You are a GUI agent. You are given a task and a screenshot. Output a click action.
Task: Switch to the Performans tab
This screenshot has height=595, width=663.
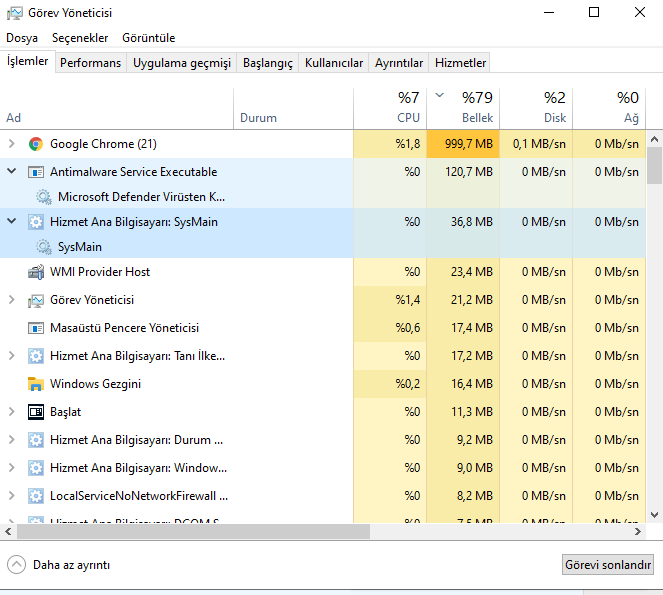click(90, 63)
